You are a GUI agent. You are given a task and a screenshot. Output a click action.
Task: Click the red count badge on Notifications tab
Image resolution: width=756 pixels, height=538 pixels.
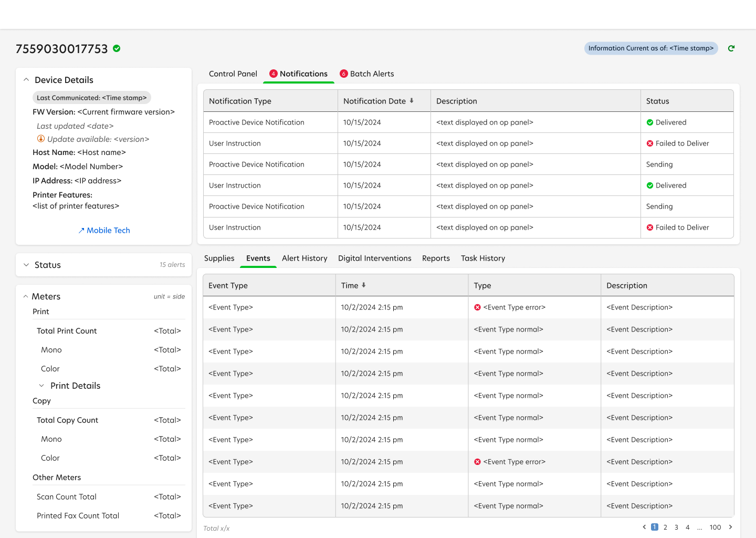tap(275, 74)
